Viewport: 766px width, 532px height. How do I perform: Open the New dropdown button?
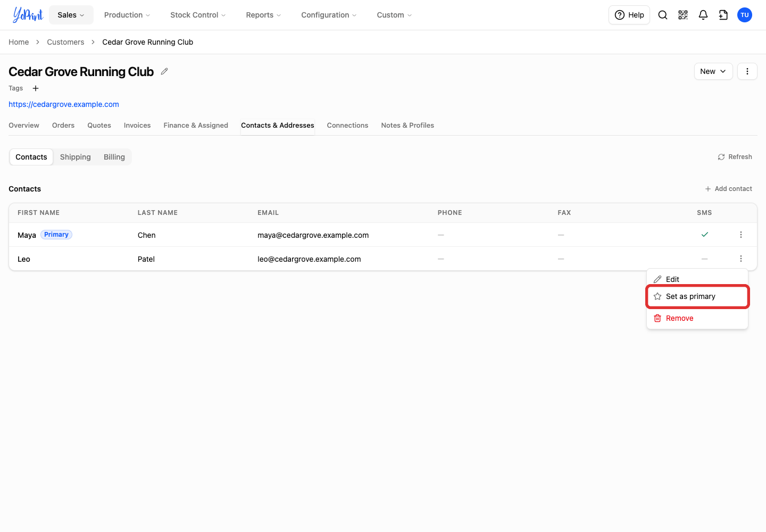pyautogui.click(x=713, y=71)
